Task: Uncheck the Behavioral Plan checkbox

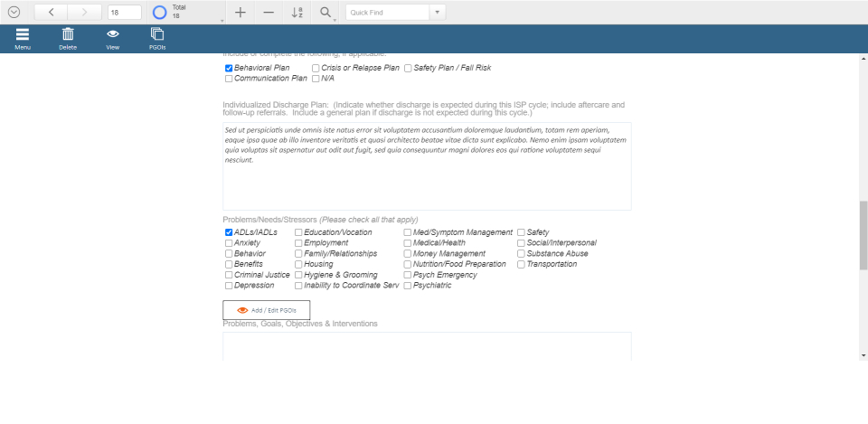Action: coord(229,68)
